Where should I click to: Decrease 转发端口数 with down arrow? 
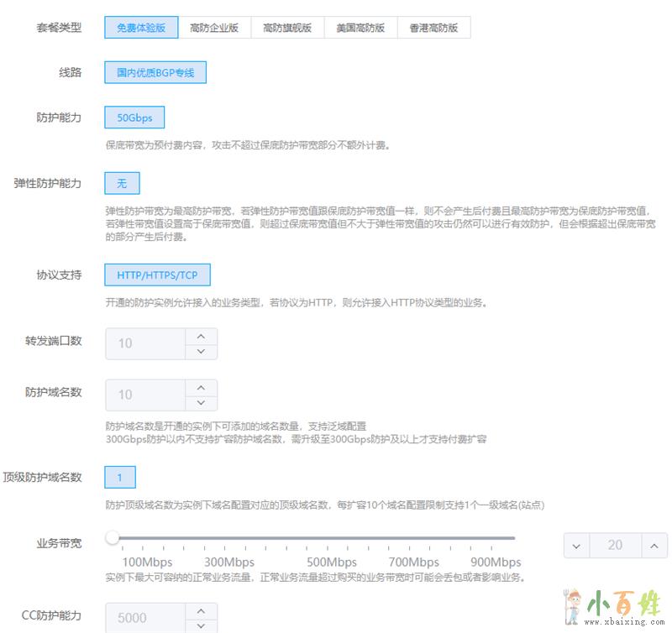pos(201,351)
